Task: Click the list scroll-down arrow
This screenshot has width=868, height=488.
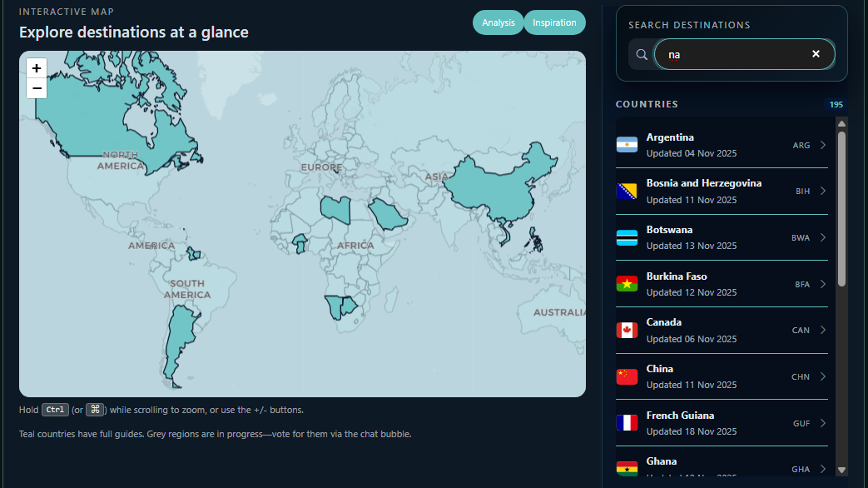Action: tap(841, 470)
